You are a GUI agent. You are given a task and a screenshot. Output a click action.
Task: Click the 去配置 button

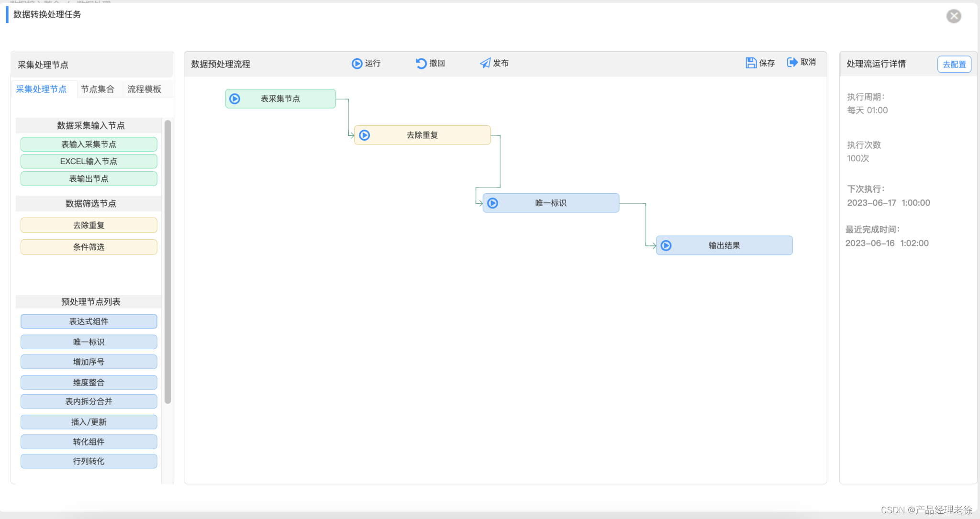(x=954, y=64)
